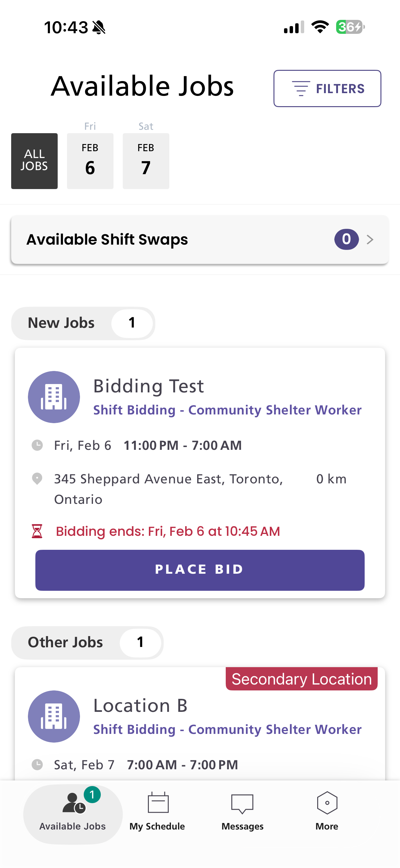Screen dimensions: 400x868
Task: Expand Available Shift Swaps chevron
Action: [370, 240]
